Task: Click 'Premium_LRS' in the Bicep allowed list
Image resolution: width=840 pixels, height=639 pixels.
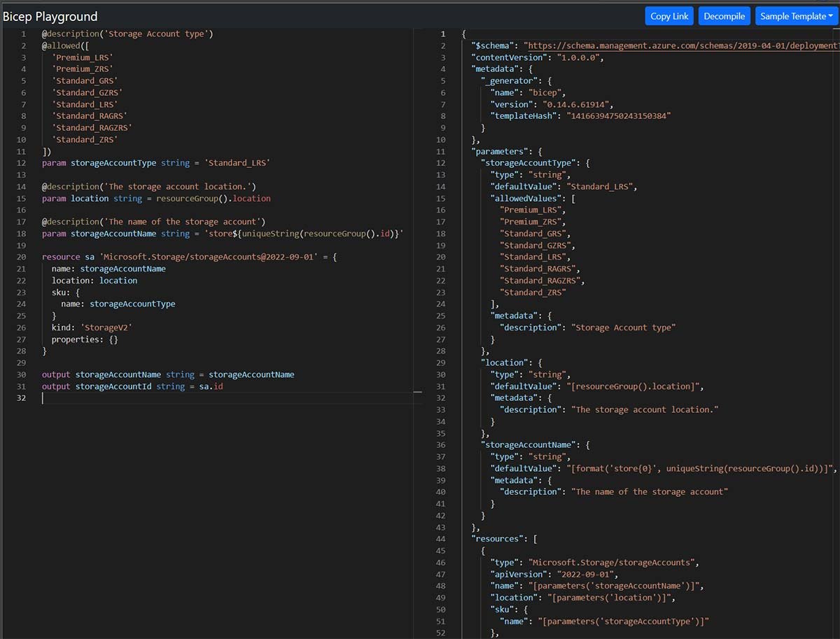Action: pyautogui.click(x=82, y=57)
